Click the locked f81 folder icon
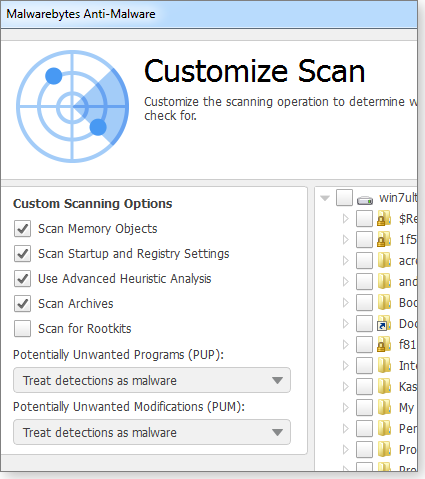 point(384,345)
